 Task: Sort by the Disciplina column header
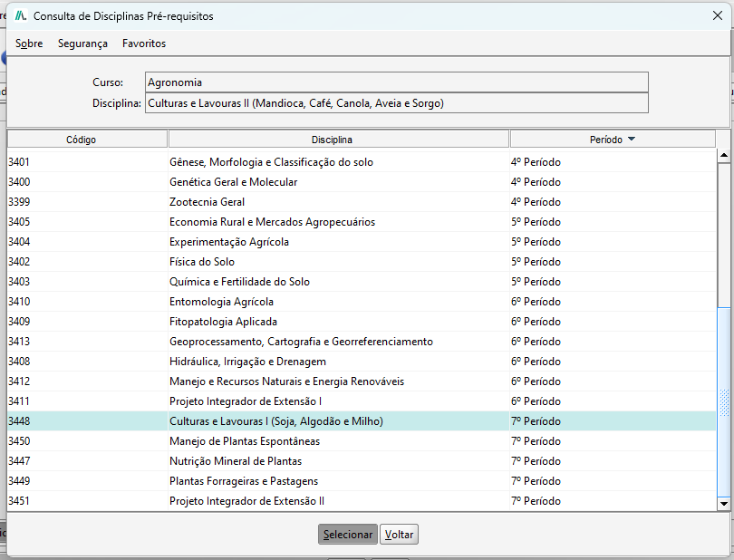click(338, 140)
